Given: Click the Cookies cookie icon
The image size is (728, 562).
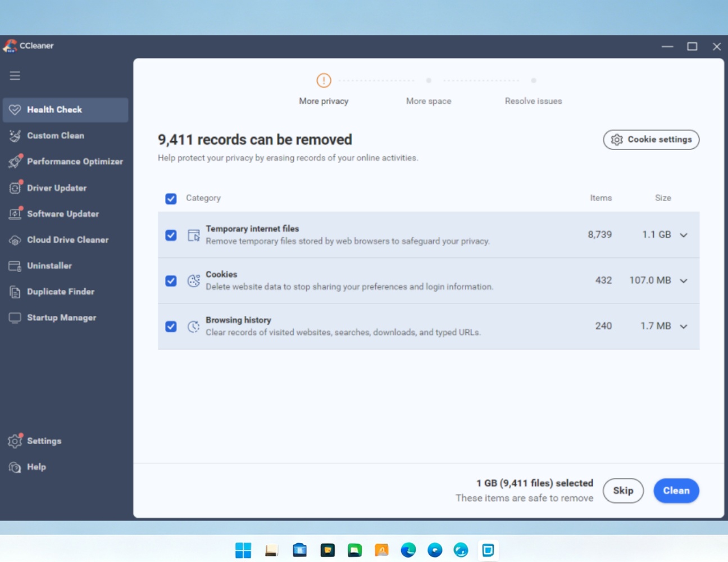Looking at the screenshot, I should [x=194, y=280].
